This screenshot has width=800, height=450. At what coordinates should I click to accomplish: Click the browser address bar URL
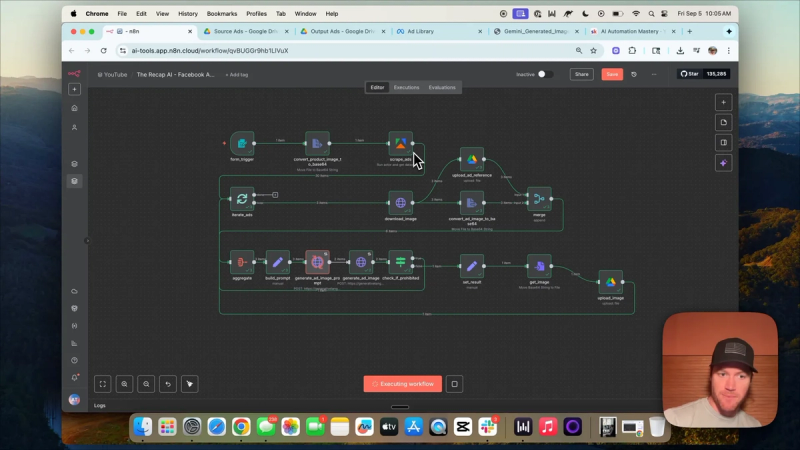pyautogui.click(x=210, y=51)
